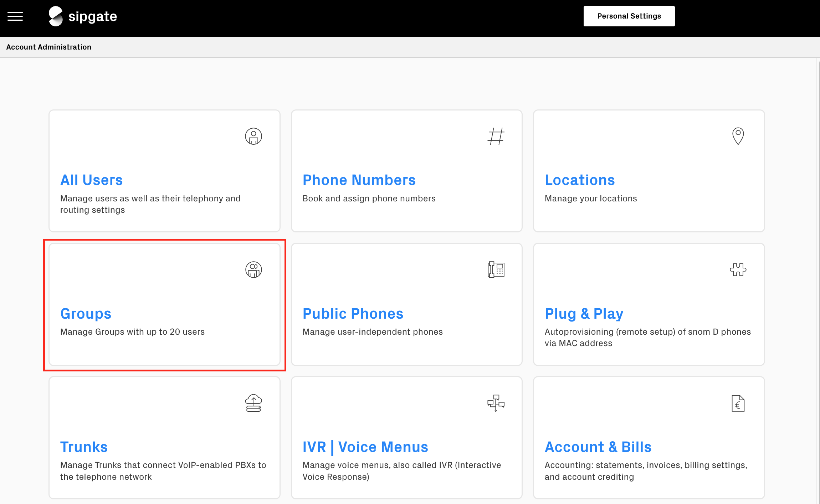Click 'Manage users as well as their telephony' description
Viewport: 820px width, 504px height.
(150, 204)
